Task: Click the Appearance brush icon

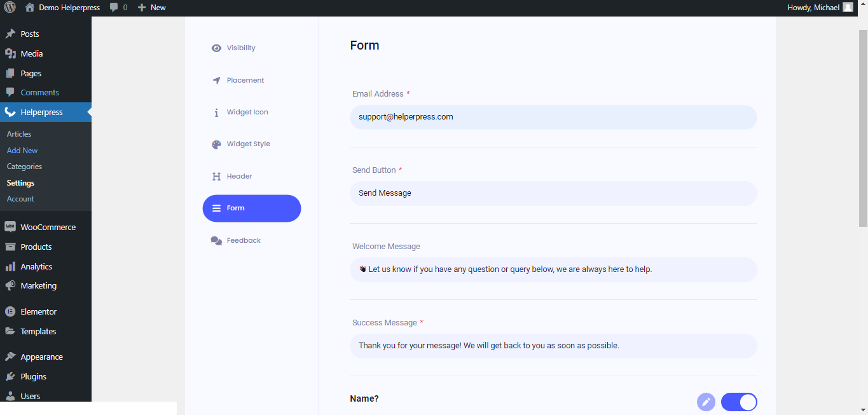Action: (10, 357)
